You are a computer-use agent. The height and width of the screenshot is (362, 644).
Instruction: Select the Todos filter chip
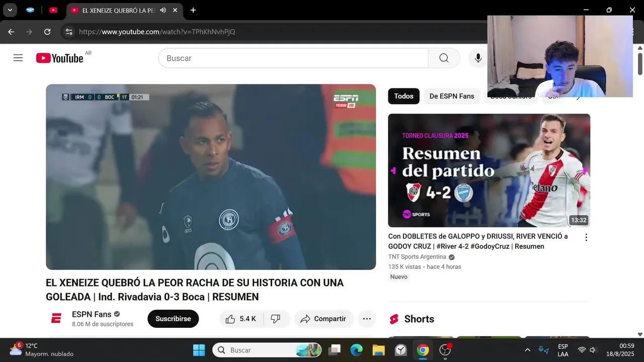pyautogui.click(x=404, y=96)
